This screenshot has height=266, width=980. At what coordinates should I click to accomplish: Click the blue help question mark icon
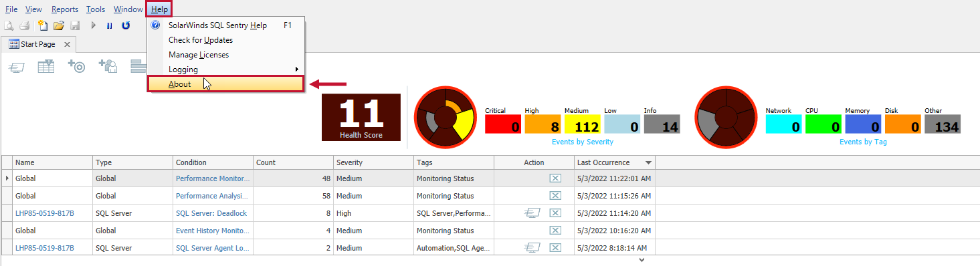156,25
